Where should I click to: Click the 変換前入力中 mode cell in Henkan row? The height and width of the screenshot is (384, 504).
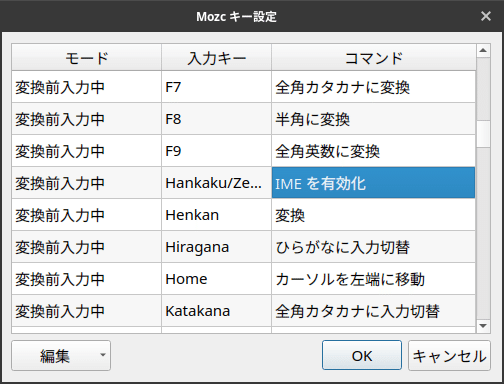87,215
